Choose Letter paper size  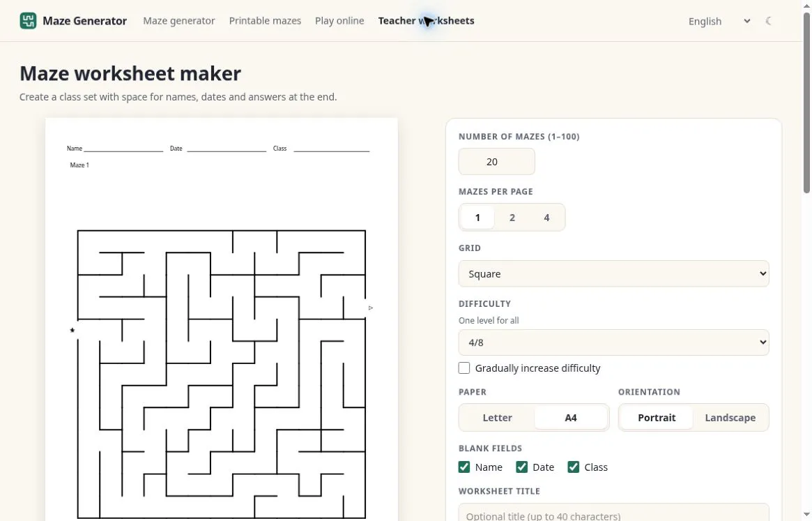point(497,418)
